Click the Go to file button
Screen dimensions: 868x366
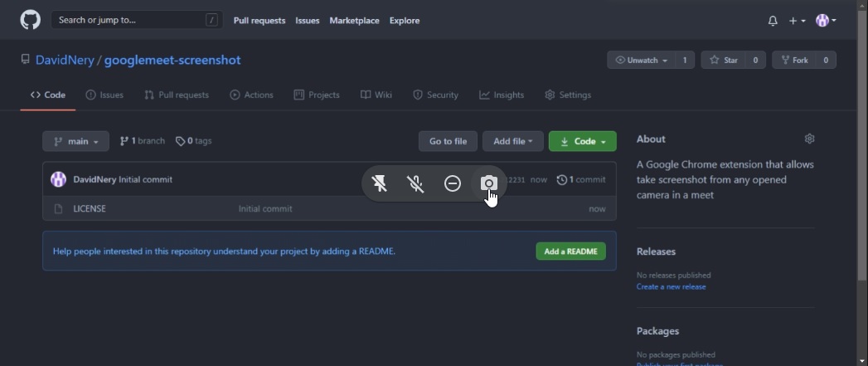pos(448,141)
